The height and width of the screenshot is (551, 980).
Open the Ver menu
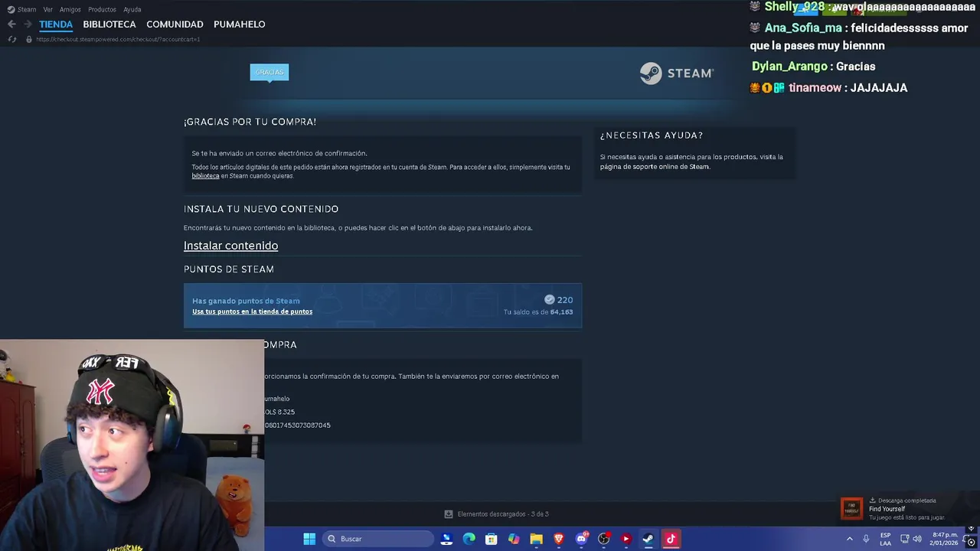click(x=48, y=9)
